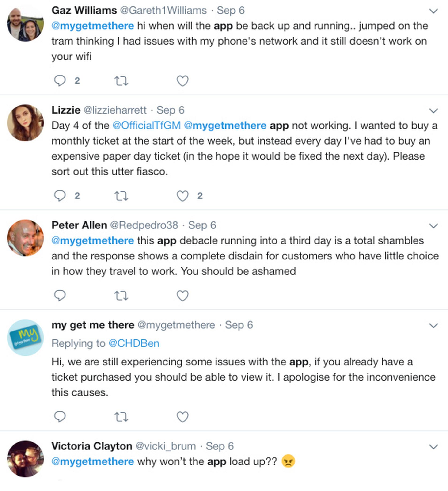
Task: Retweet Peter Allen's tweet
Action: pyautogui.click(x=121, y=296)
